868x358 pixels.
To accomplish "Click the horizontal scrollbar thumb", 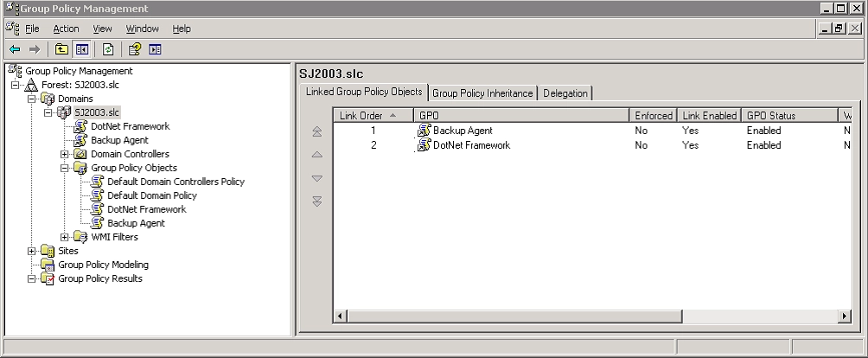I will pyautogui.click(x=514, y=316).
